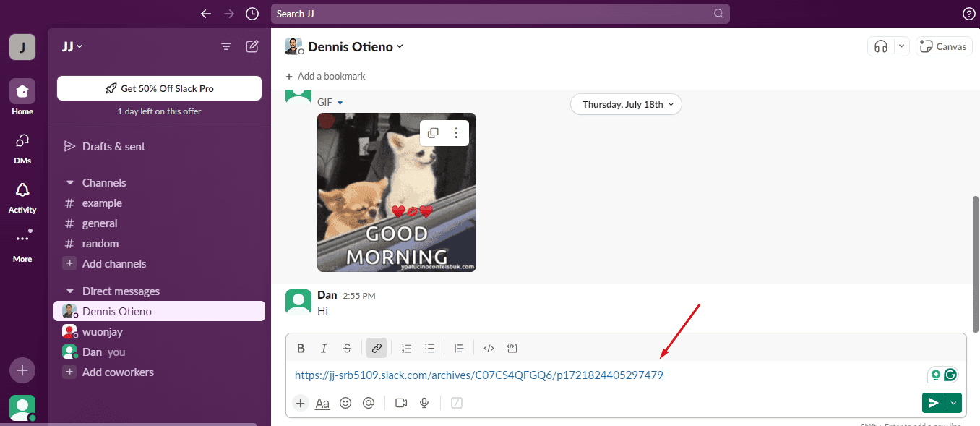
Task: Open the History clock icon
Action: pyautogui.click(x=252, y=14)
